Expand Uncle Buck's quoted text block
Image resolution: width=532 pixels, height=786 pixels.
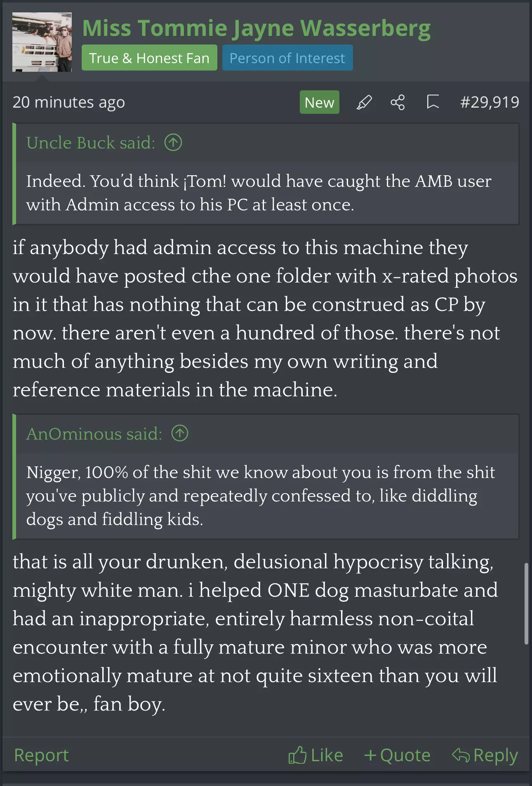click(266, 193)
